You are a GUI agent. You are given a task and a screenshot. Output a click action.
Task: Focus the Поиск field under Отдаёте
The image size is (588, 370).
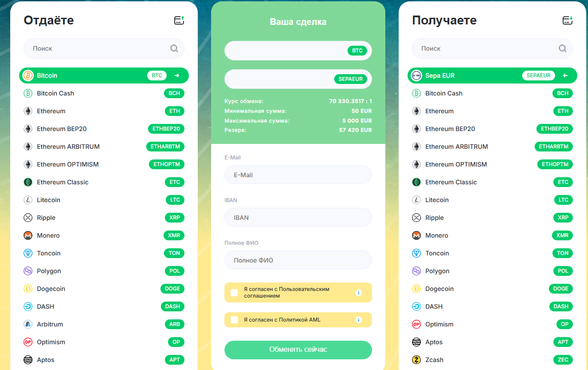(104, 48)
